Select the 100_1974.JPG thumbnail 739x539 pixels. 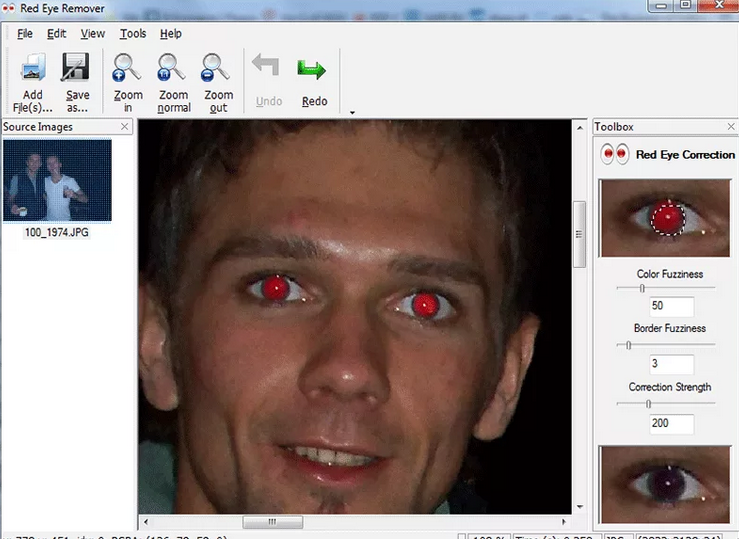point(57,180)
